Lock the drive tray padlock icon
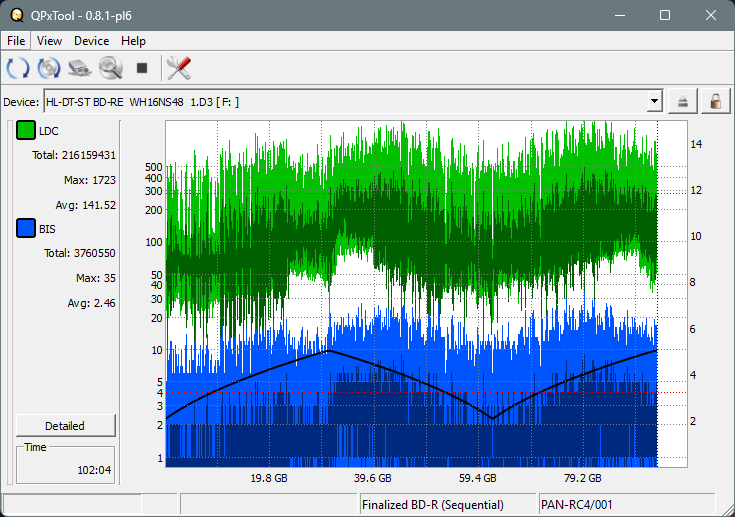735x517 pixels. [715, 102]
